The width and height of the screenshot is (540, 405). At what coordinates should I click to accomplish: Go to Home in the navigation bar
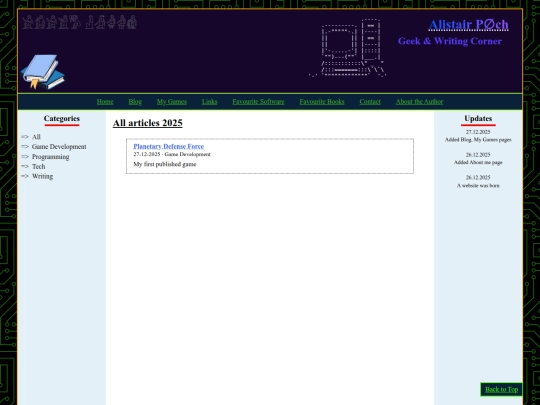pyautogui.click(x=105, y=102)
